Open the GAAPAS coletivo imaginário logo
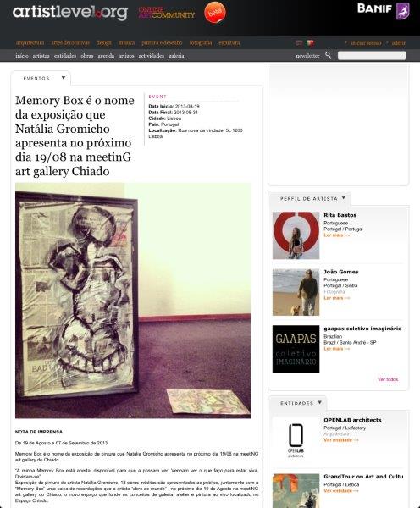Viewport: 420px width, 508px height. (296, 349)
